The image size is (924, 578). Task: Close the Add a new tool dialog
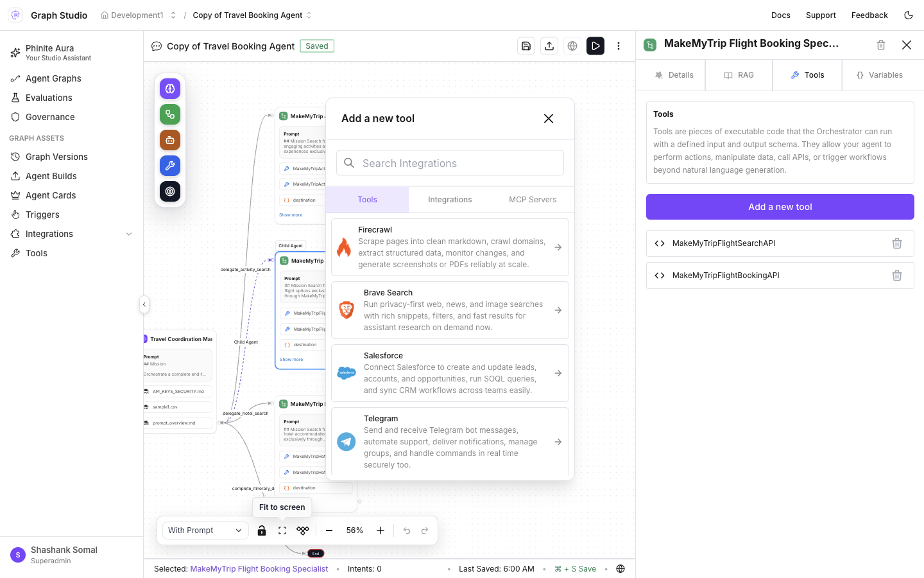pos(549,118)
